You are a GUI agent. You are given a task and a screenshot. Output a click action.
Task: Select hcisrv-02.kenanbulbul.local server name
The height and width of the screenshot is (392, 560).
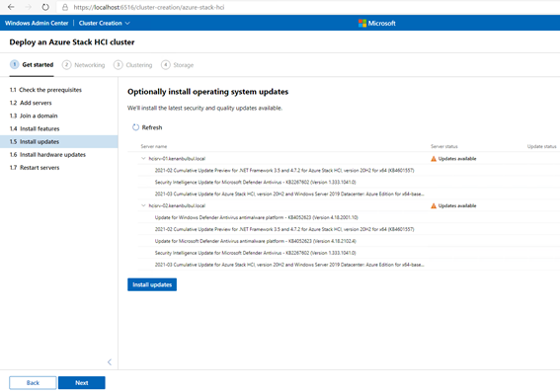coord(177,205)
